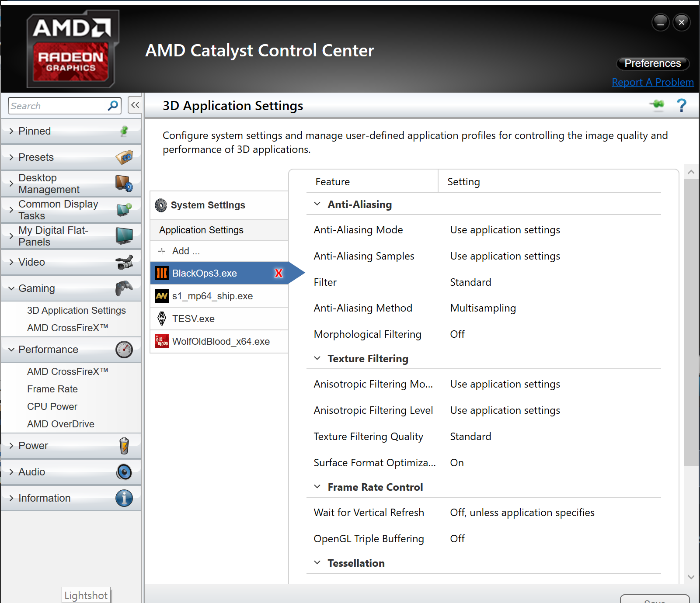The height and width of the screenshot is (603, 700).
Task: Collapse the Gaming section chevron
Action: tap(11, 288)
